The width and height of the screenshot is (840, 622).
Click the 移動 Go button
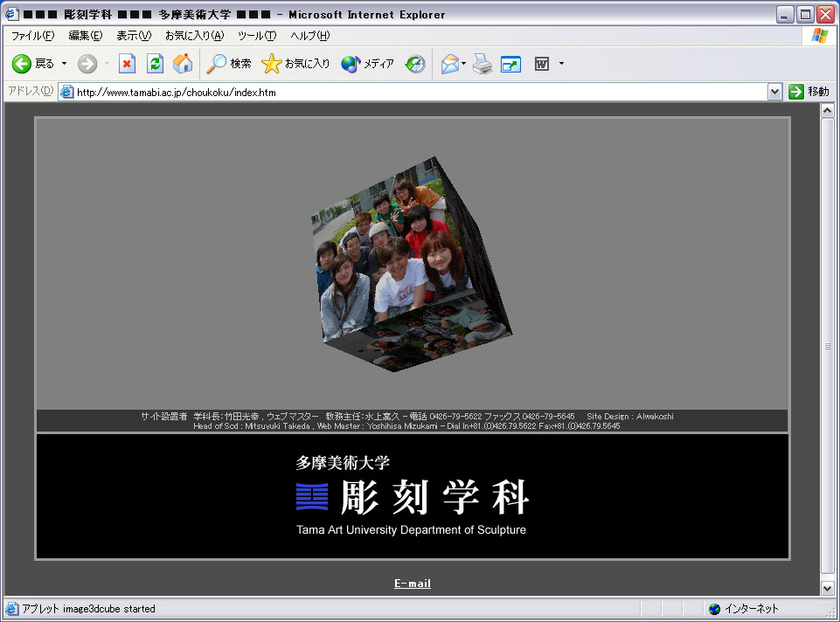[x=809, y=92]
